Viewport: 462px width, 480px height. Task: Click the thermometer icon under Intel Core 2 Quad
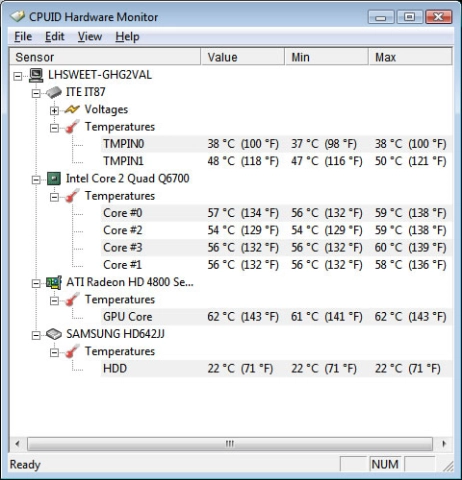(x=72, y=196)
